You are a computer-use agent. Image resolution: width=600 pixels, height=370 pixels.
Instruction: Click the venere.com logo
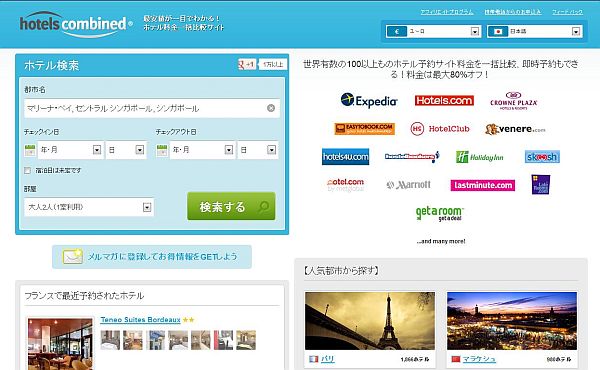tap(515, 129)
